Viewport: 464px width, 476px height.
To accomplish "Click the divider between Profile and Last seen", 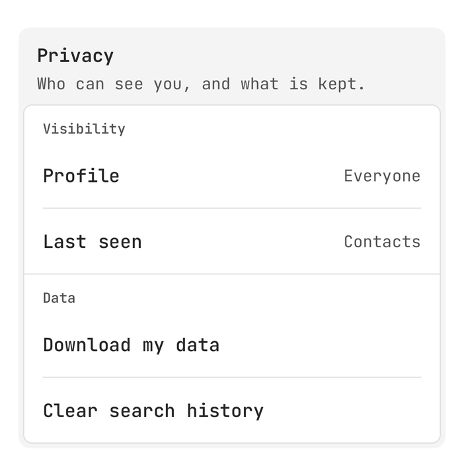I will pyautogui.click(x=232, y=208).
